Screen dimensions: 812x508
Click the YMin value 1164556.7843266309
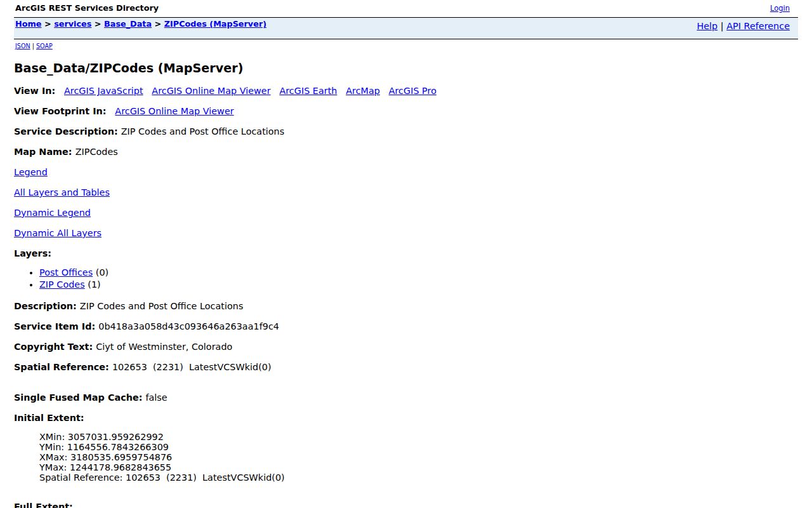pyautogui.click(x=118, y=447)
